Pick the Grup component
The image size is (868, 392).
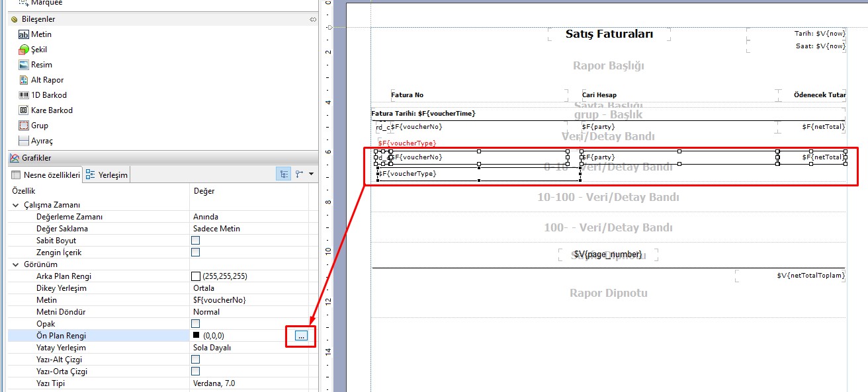click(x=39, y=126)
